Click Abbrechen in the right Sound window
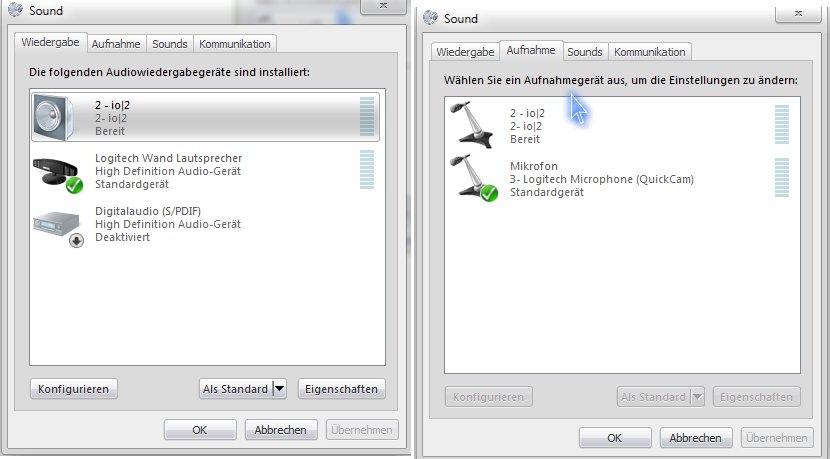The height and width of the screenshot is (459, 830). click(x=696, y=438)
